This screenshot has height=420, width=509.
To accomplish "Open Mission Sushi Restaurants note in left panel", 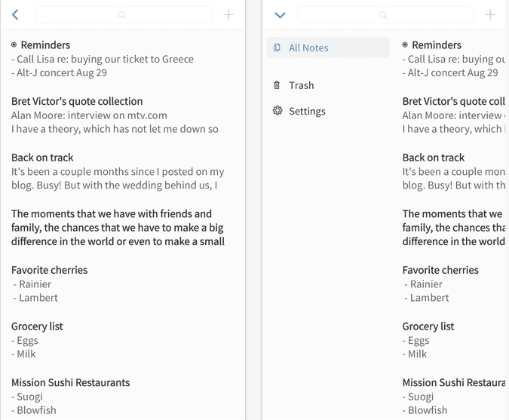I will pos(70,382).
